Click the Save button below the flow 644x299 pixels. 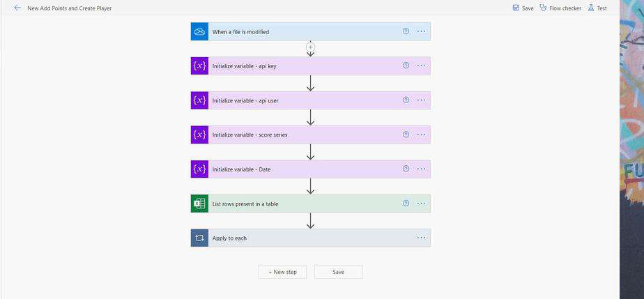click(339, 272)
